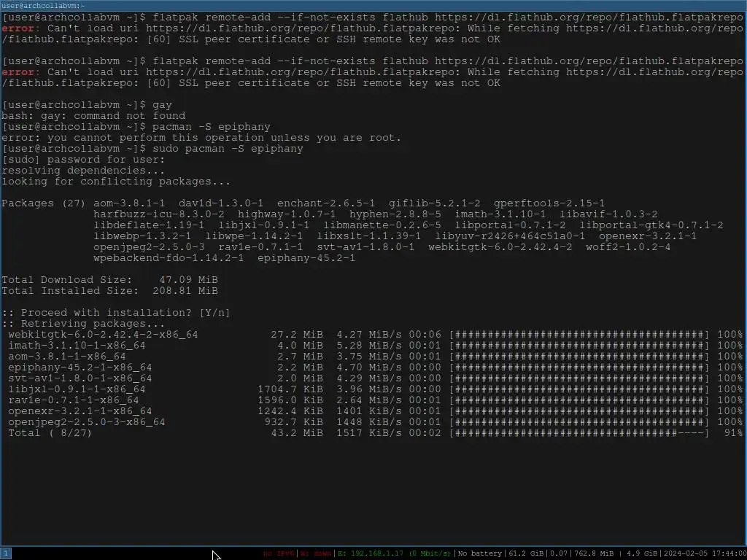The width and height of the screenshot is (747, 560).
Task: Click package name 'giflib-5.2.1-2'
Action: pos(435,203)
